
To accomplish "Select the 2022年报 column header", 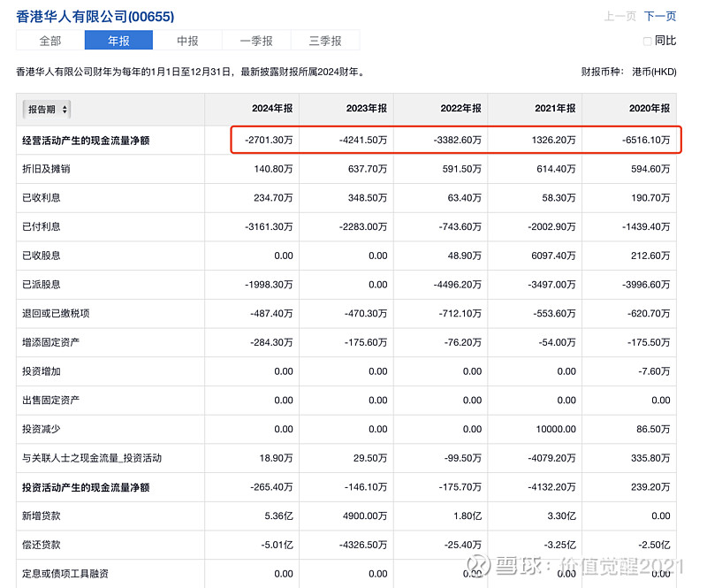I will coord(460,108).
